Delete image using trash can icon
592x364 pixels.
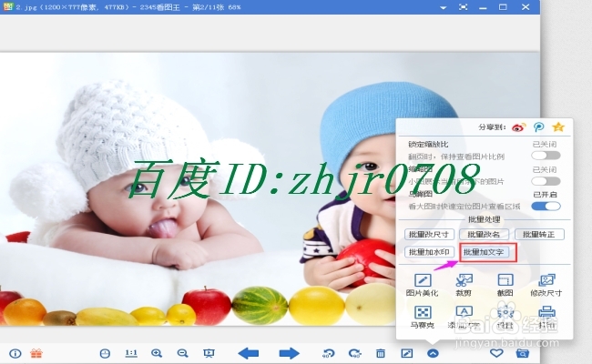pyautogui.click(x=381, y=353)
